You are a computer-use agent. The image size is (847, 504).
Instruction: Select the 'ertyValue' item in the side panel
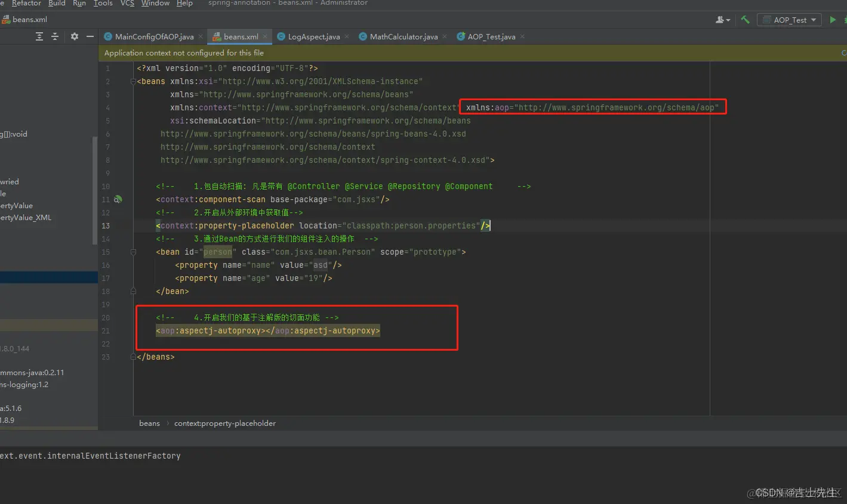(x=17, y=206)
